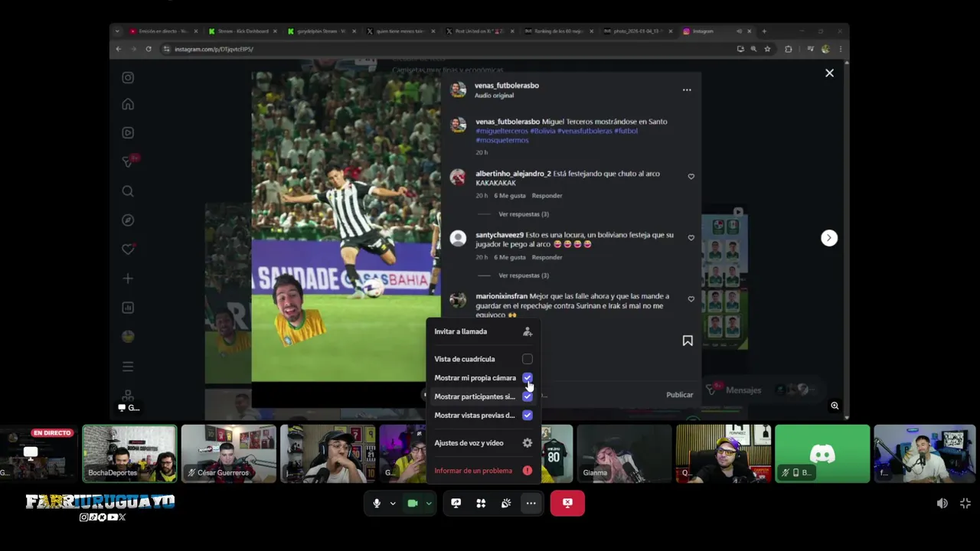Click the gear icon for voice settings
This screenshot has width=980, height=551.
pos(528,443)
